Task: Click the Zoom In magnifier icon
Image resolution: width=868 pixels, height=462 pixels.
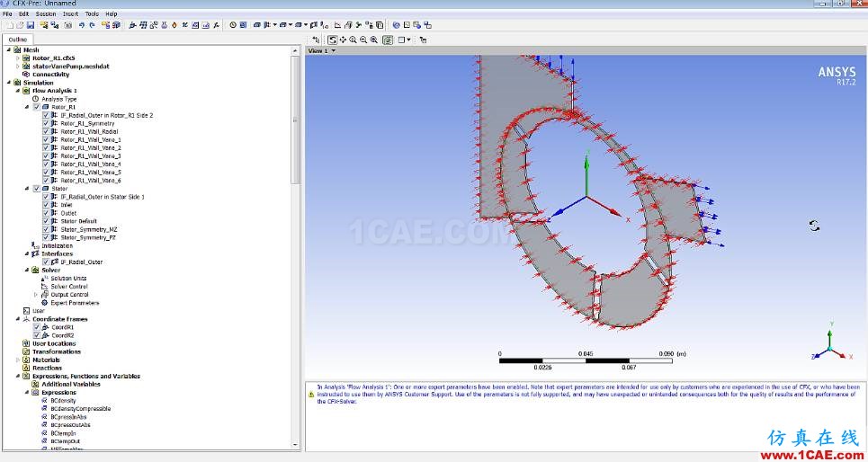Action: click(x=353, y=40)
